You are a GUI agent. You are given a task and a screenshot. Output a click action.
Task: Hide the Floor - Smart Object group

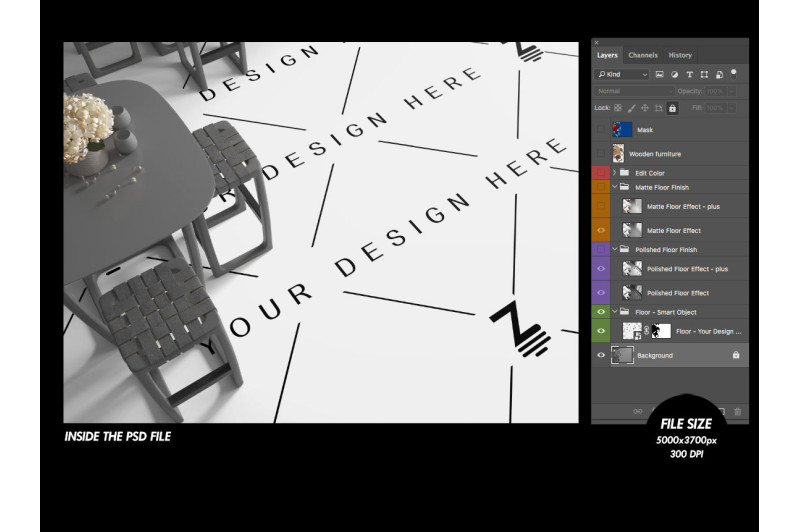click(x=601, y=311)
